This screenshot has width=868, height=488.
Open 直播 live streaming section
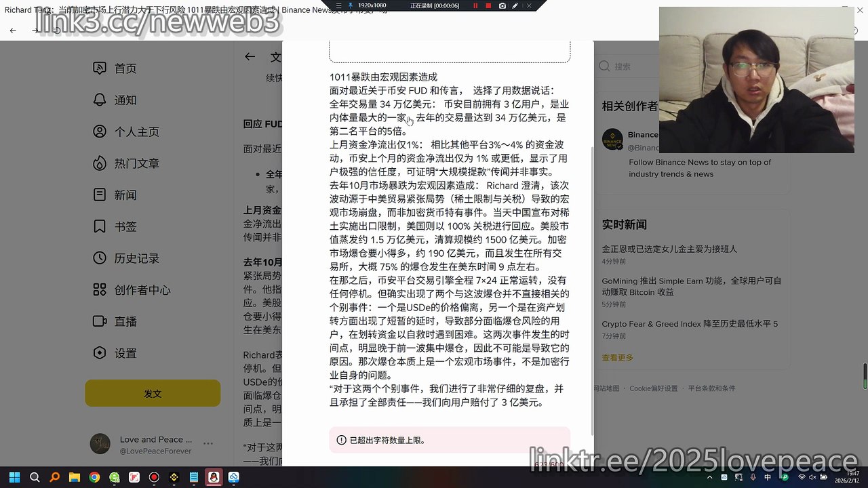tap(115, 321)
